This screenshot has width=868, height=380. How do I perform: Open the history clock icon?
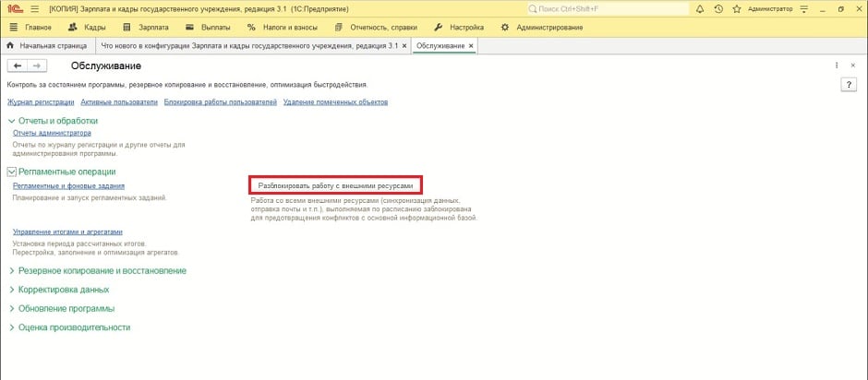tap(718, 9)
